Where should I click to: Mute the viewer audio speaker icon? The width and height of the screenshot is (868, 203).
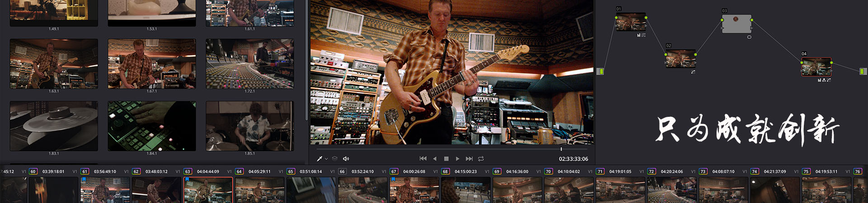346,159
